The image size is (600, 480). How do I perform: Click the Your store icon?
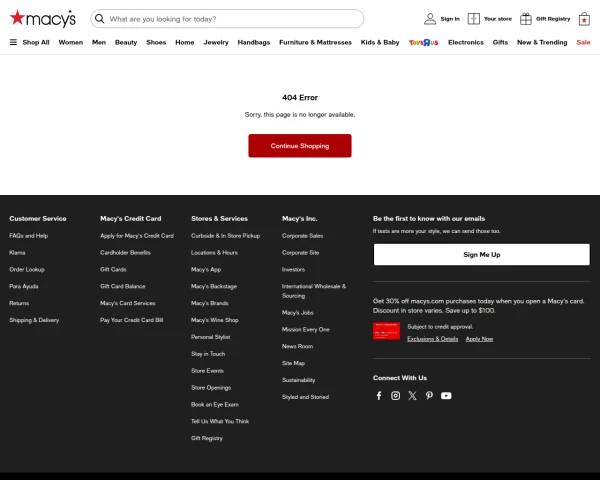coord(474,19)
